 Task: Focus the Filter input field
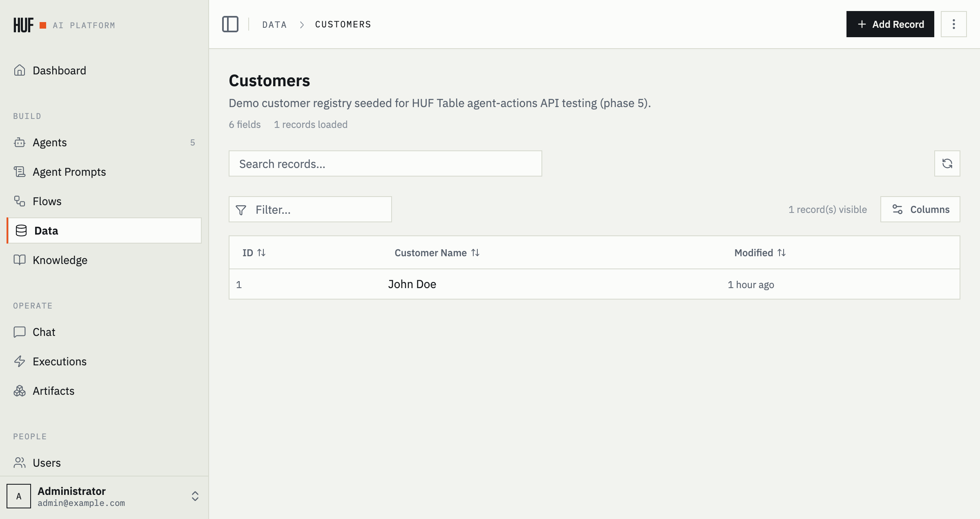pos(310,209)
